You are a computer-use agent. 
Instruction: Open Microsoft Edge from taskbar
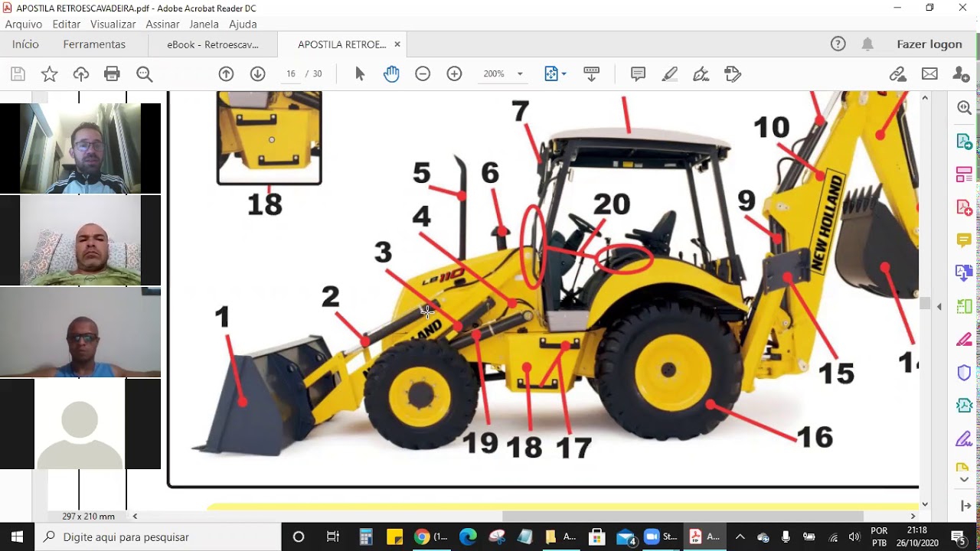[x=468, y=536]
